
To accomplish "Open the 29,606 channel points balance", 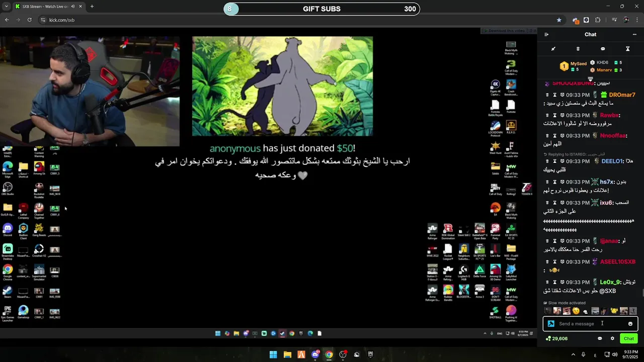I will (x=557, y=338).
